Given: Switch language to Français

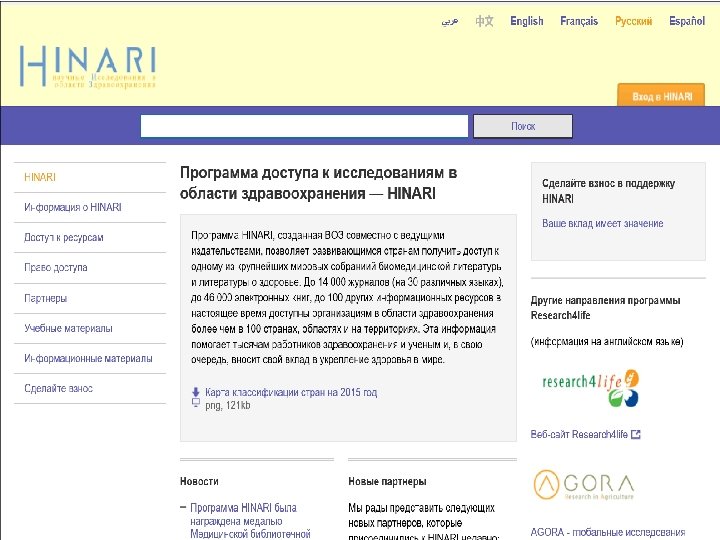Looking at the screenshot, I should tap(579, 21).
